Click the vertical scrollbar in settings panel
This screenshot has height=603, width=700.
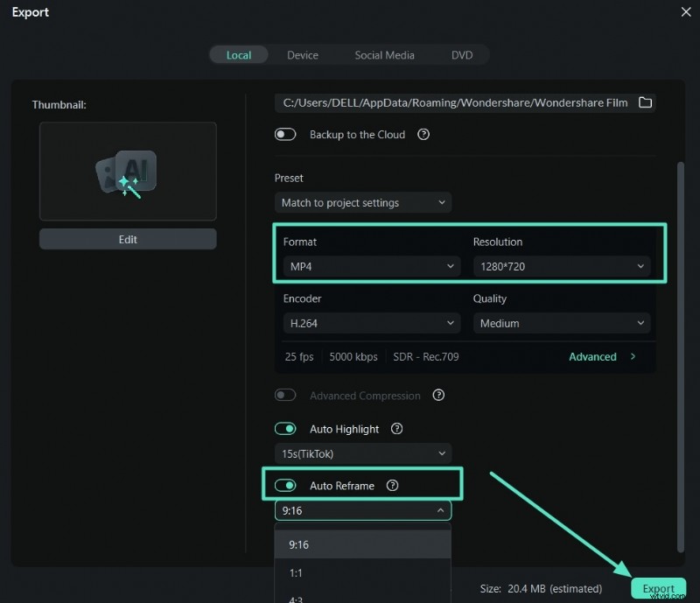pyautogui.click(x=681, y=350)
